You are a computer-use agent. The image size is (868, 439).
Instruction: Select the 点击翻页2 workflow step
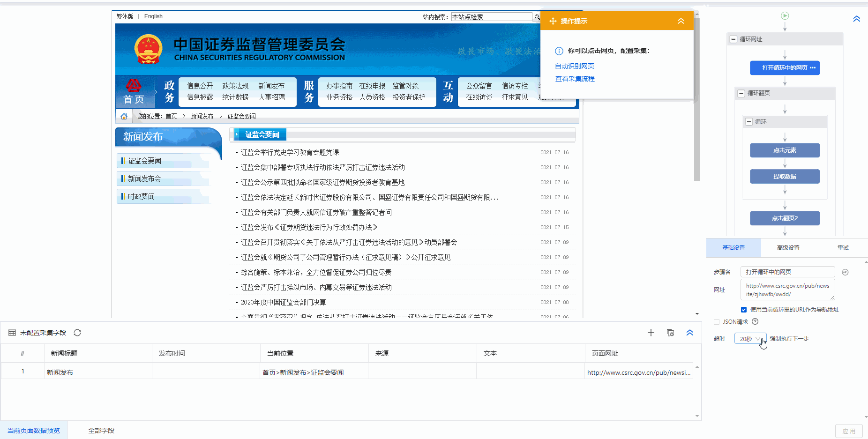pos(785,218)
